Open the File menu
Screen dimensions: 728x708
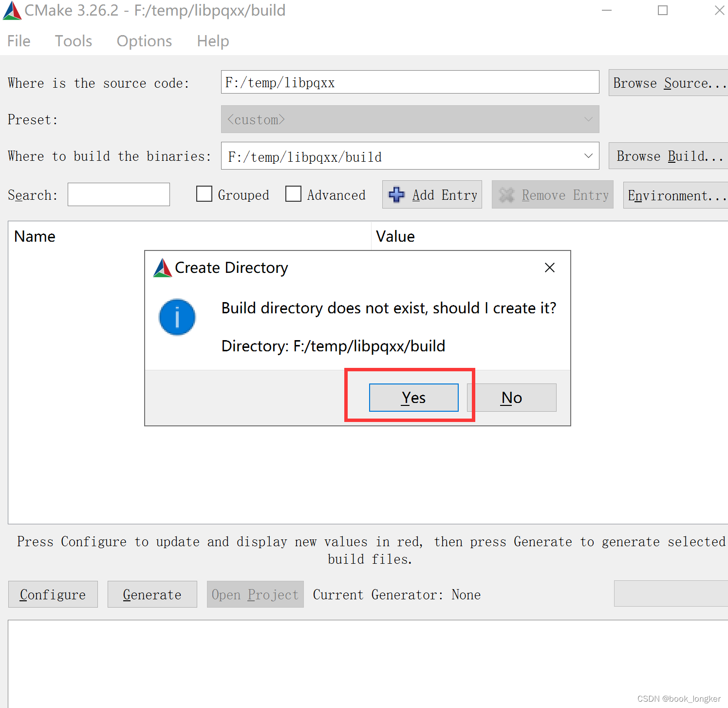(x=19, y=41)
